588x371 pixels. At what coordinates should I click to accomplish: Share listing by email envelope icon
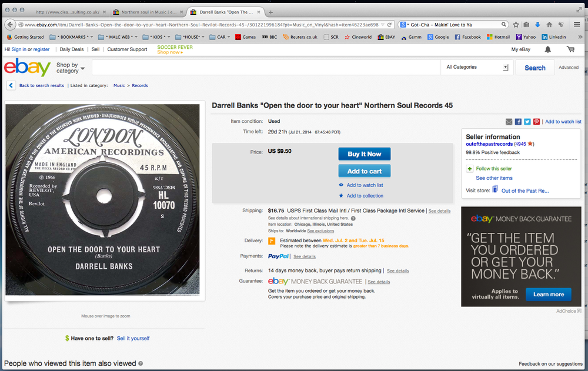tap(509, 122)
